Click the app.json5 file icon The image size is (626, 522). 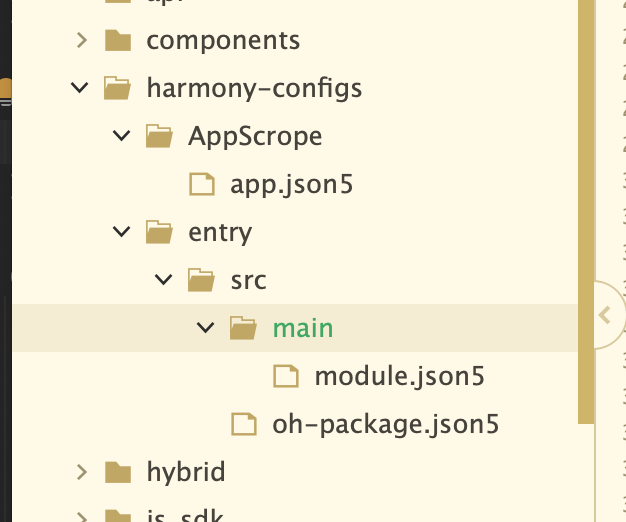pos(202,184)
